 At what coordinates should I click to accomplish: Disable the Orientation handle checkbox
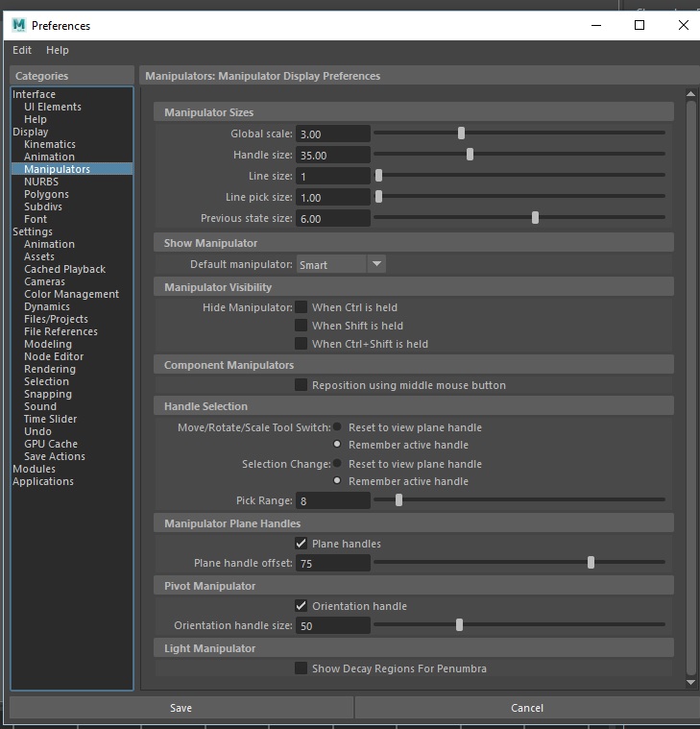point(301,605)
